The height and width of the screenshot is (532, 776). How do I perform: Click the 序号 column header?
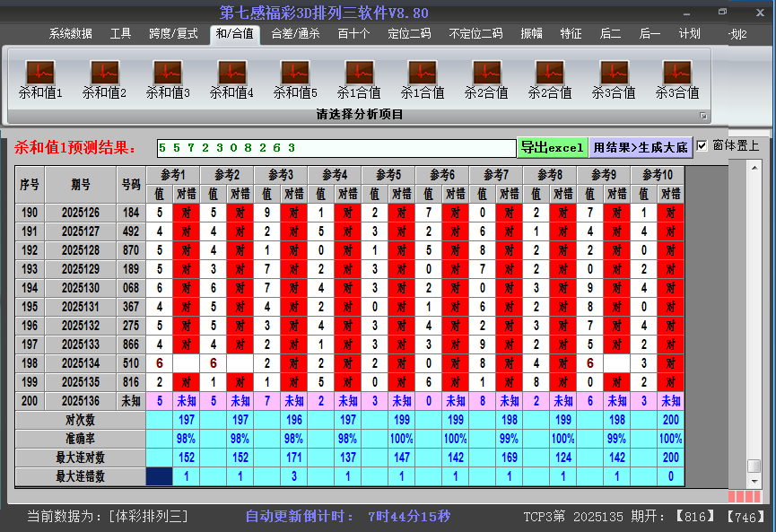pos(30,185)
